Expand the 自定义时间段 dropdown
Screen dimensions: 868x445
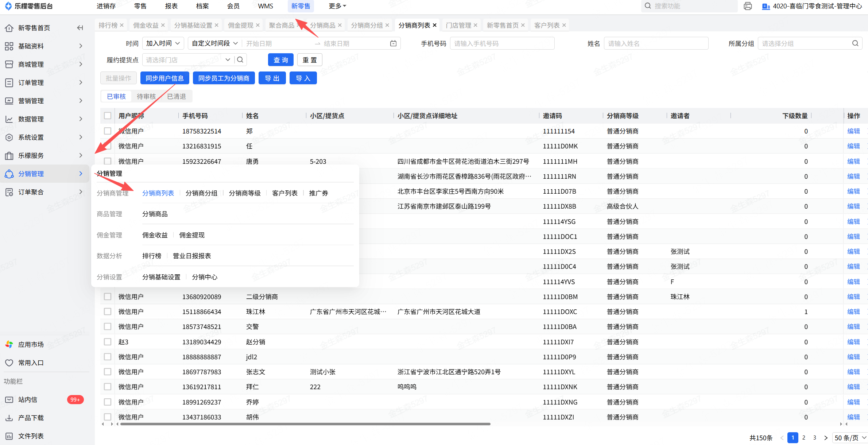click(x=215, y=43)
